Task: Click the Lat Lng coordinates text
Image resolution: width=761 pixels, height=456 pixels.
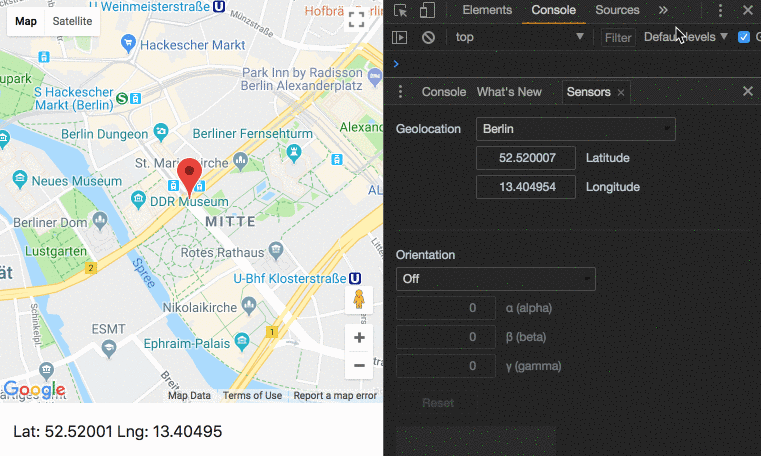Action: [117, 431]
